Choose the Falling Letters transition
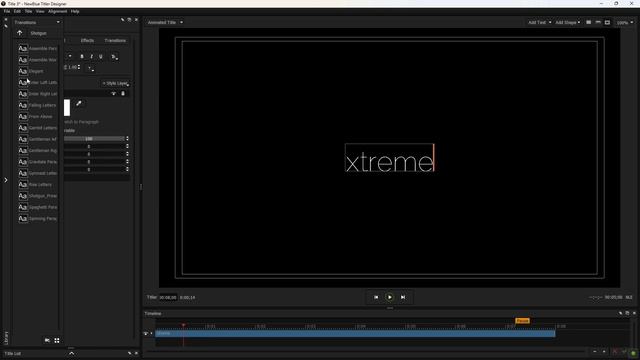The image size is (640, 360). [x=37, y=105]
